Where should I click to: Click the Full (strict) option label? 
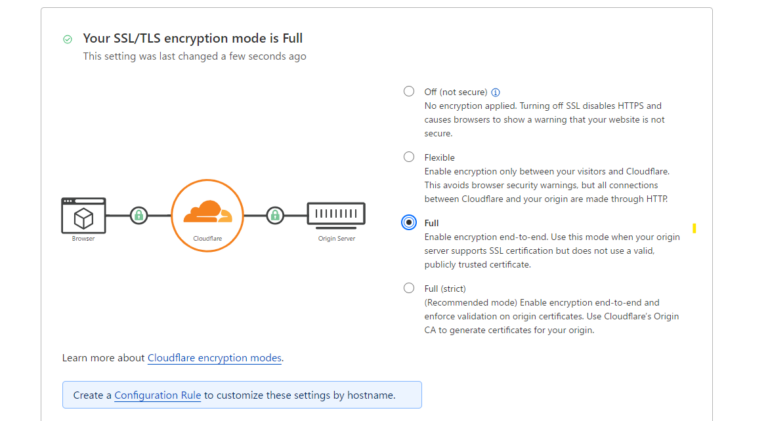tap(445, 289)
